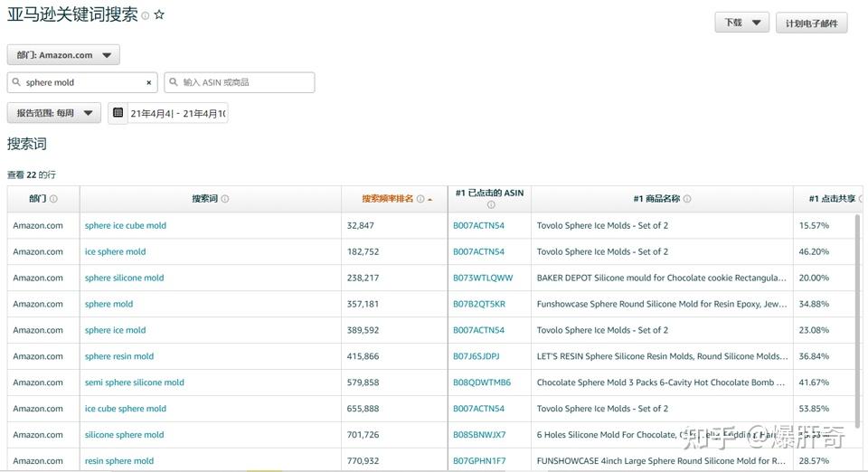868x472 pixels.
Task: Click the info icon beside #1 商品名称 header
Action: pyautogui.click(x=687, y=199)
